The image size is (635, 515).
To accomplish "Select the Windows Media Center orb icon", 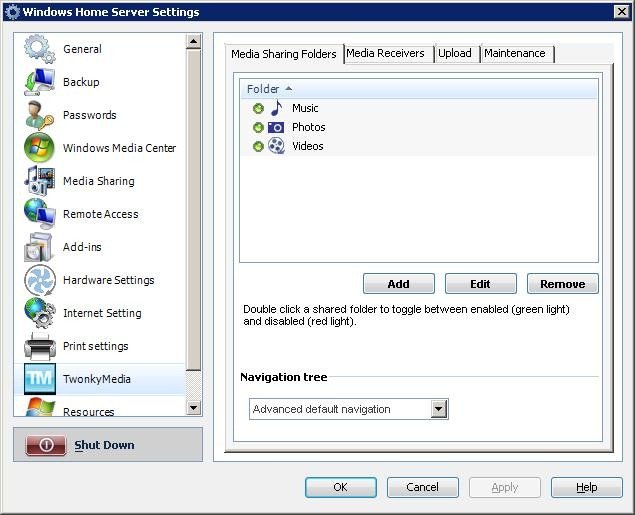I will 39,147.
